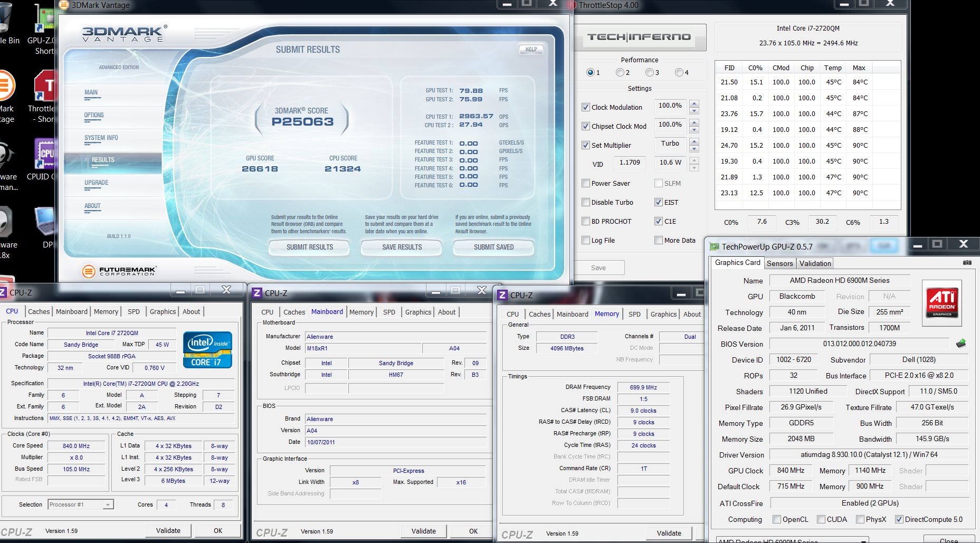Decrease Chipset Clock Mod percentage stepper
Image resolution: width=980 pixels, height=543 pixels.
(694, 130)
